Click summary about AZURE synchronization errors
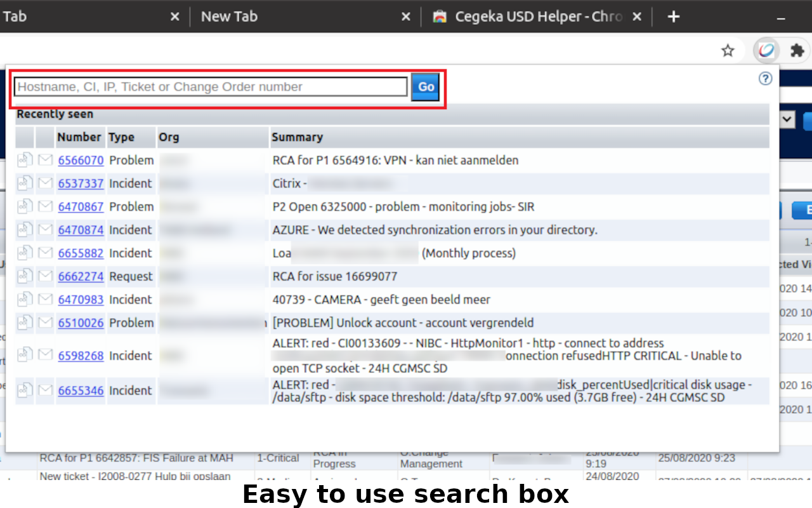This screenshot has width=812, height=508. pyautogui.click(x=435, y=230)
